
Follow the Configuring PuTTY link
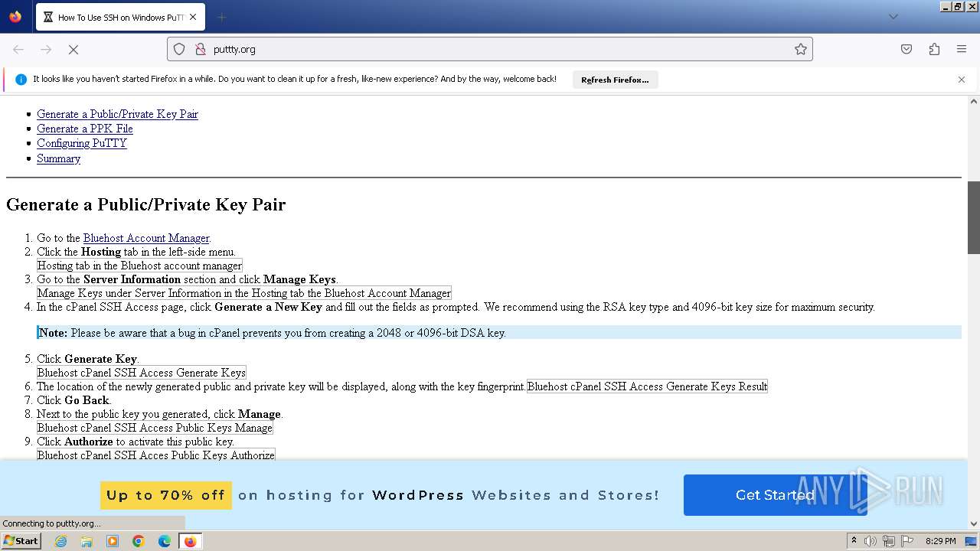pyautogui.click(x=82, y=143)
